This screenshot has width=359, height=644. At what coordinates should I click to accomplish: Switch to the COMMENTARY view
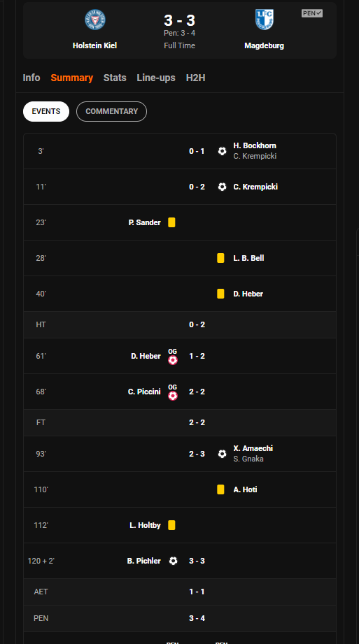point(111,111)
